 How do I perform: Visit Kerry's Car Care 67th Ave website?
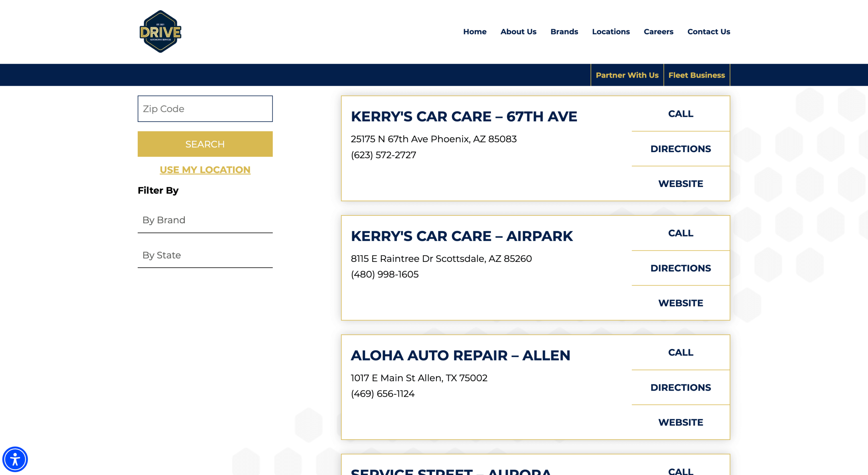pyautogui.click(x=680, y=184)
